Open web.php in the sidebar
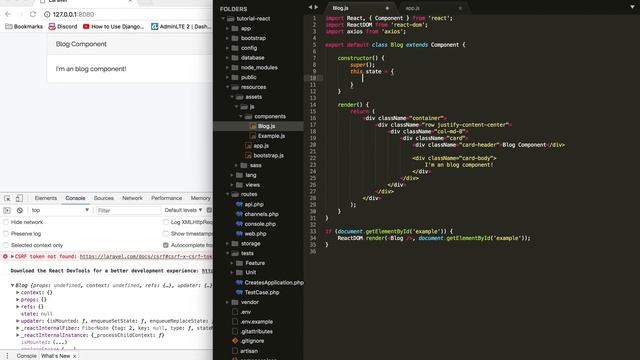Screen dimensions: 640x360 255,233
